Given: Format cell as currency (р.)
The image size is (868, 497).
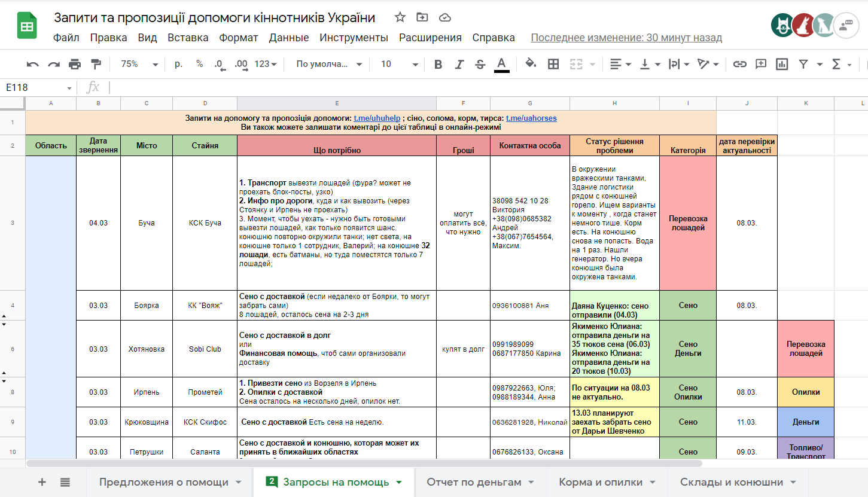Looking at the screenshot, I should click(x=178, y=64).
